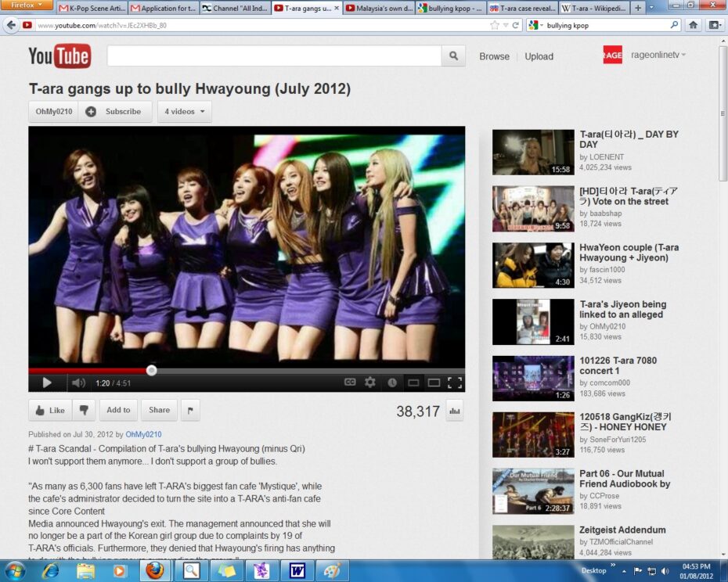Enter fullscreen mode
728x582 pixels.
click(x=454, y=383)
